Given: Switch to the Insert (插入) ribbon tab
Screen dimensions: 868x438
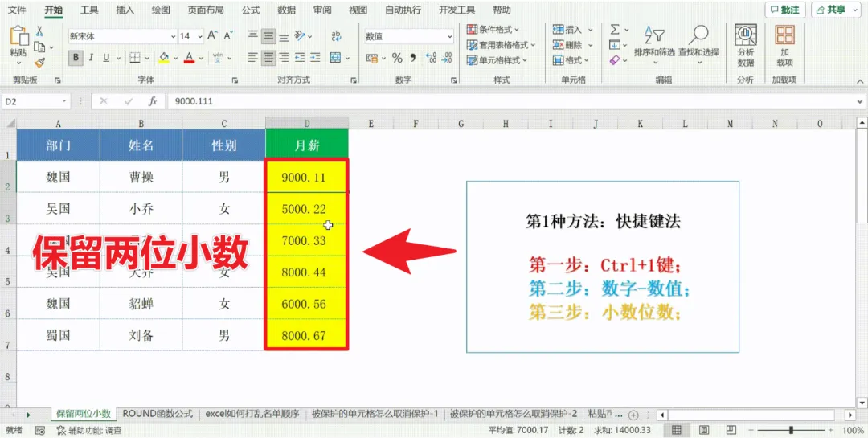Looking at the screenshot, I should [x=125, y=10].
